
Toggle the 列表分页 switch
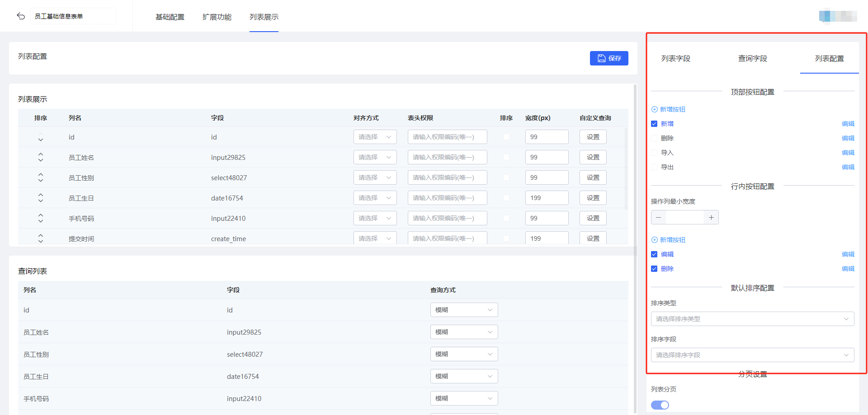point(660,405)
